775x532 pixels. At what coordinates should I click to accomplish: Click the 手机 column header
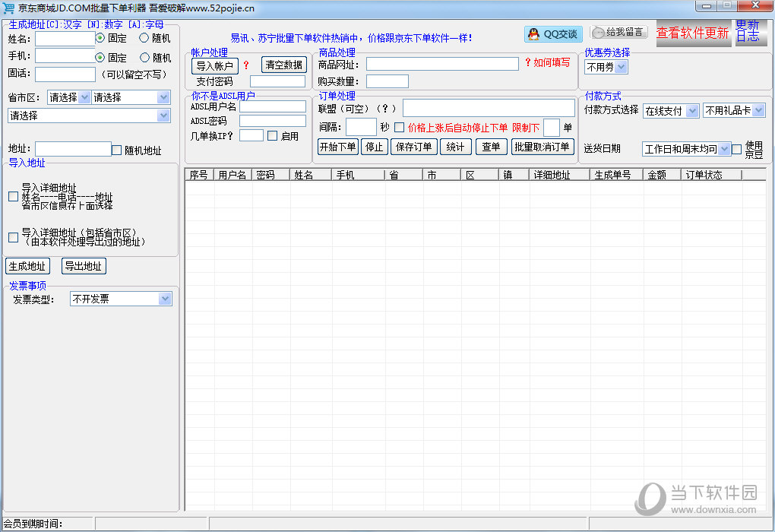coord(358,175)
